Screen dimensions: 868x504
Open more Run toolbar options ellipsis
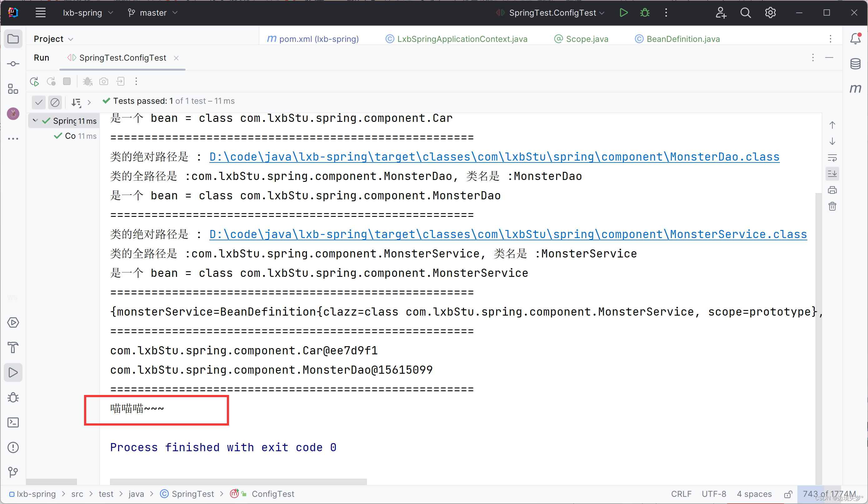(137, 82)
